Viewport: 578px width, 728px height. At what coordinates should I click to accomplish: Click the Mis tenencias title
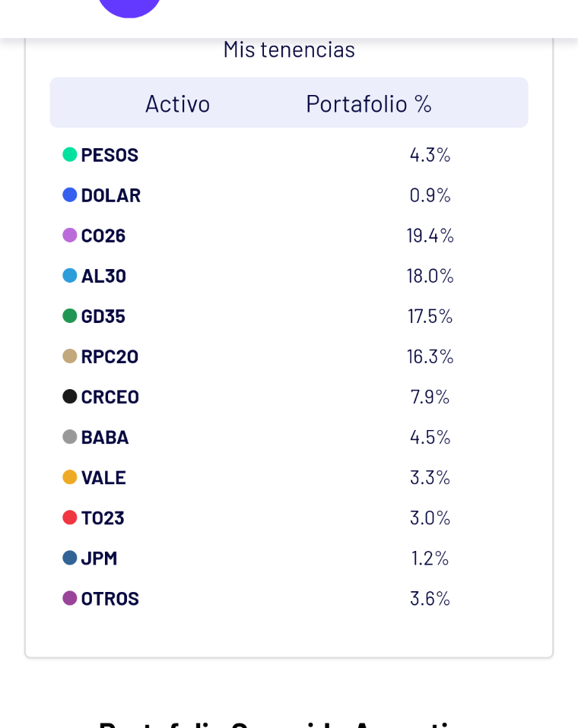289,49
